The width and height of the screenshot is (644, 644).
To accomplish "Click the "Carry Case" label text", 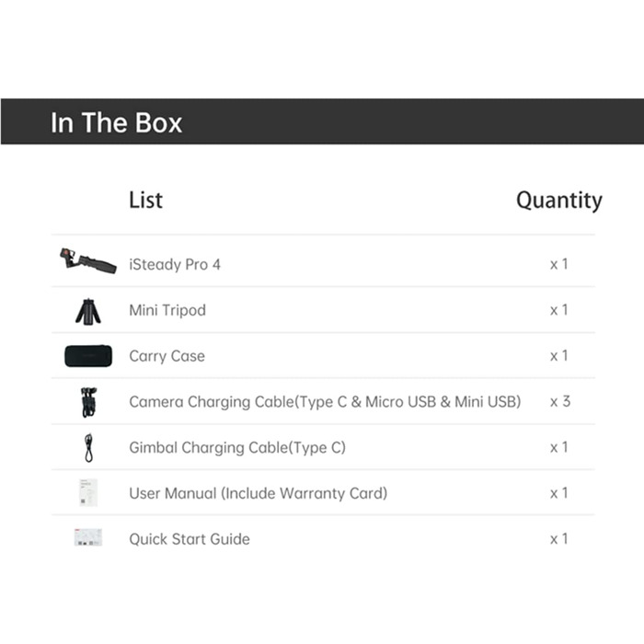I will (167, 356).
